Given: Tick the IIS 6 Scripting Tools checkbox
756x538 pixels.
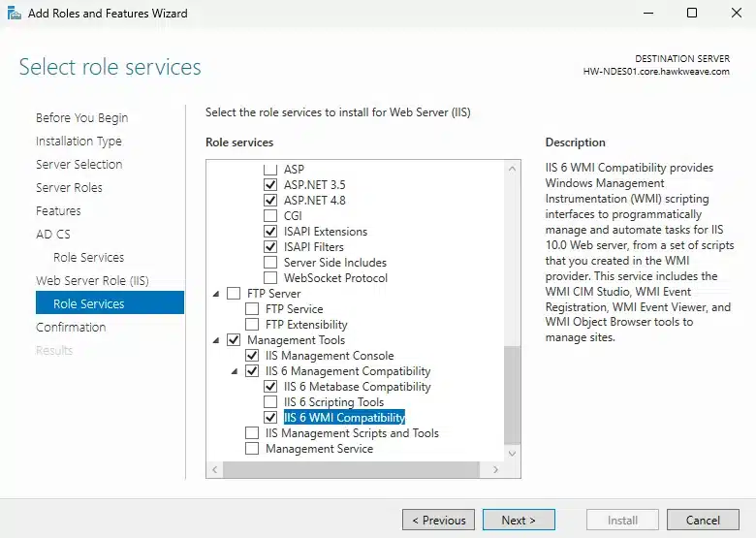Looking at the screenshot, I should coord(270,402).
